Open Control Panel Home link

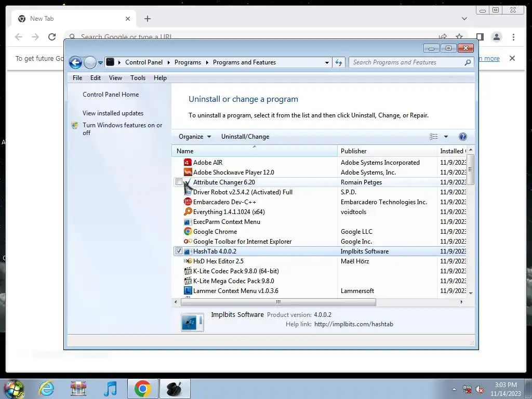point(111,95)
